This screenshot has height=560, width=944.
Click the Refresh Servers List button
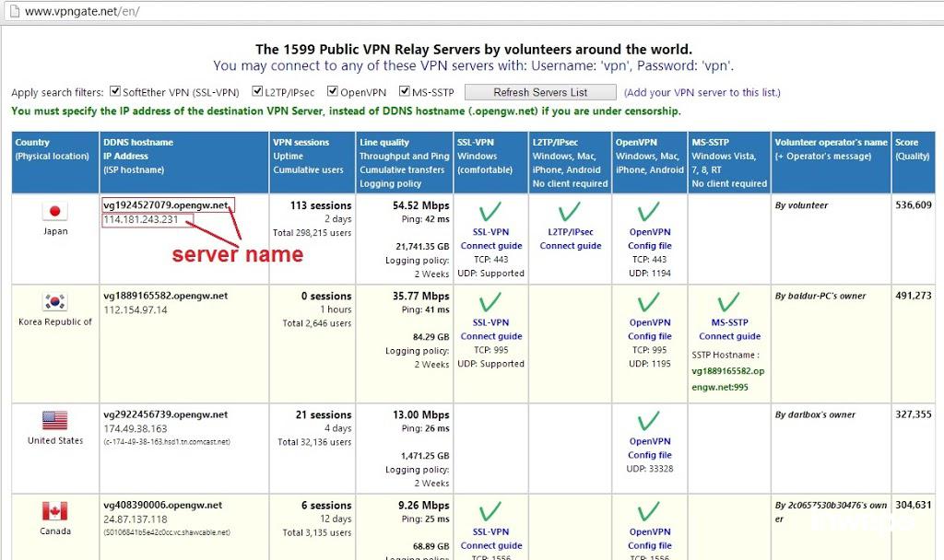tap(540, 92)
